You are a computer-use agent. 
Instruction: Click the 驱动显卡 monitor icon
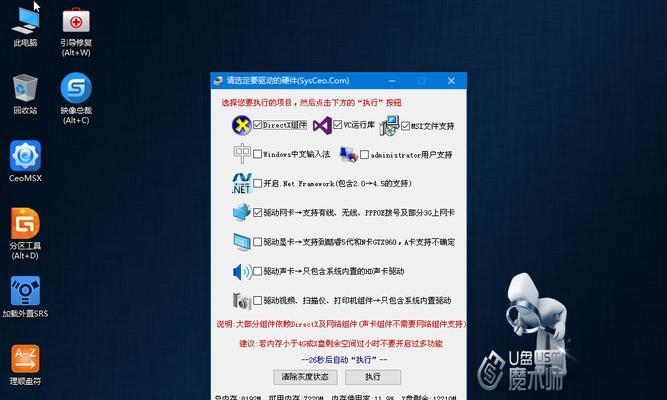click(x=242, y=242)
